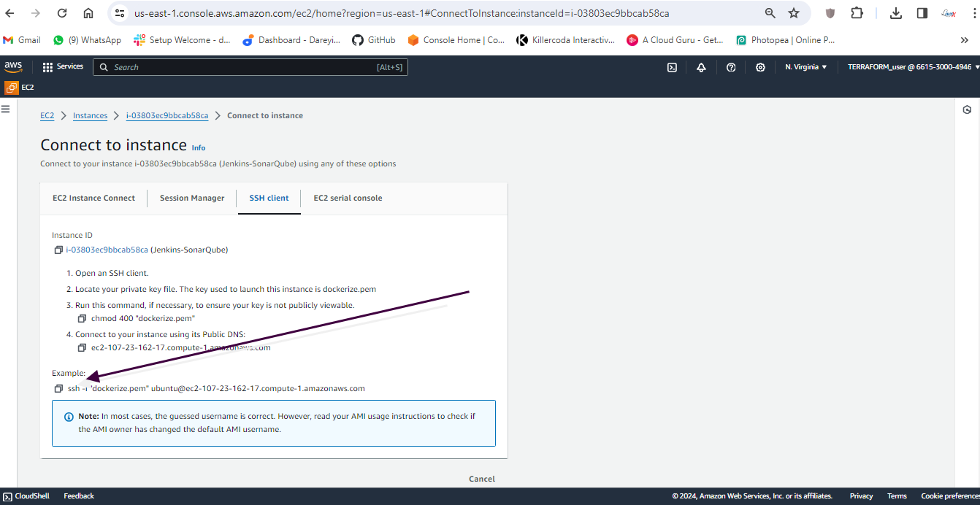The height and width of the screenshot is (505, 980).
Task: Copy the chmod 400 command
Action: pyautogui.click(x=82, y=319)
